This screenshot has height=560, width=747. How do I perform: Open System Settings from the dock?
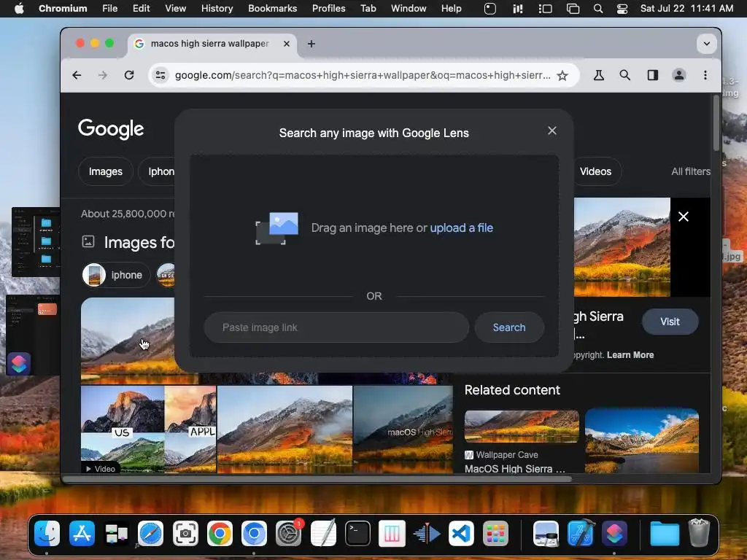coord(289,533)
